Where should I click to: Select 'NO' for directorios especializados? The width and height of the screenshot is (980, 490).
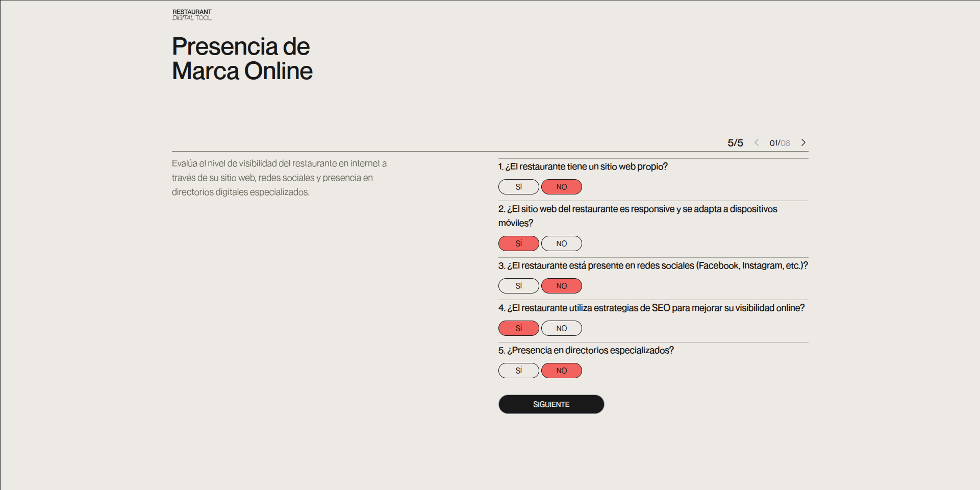[562, 371]
